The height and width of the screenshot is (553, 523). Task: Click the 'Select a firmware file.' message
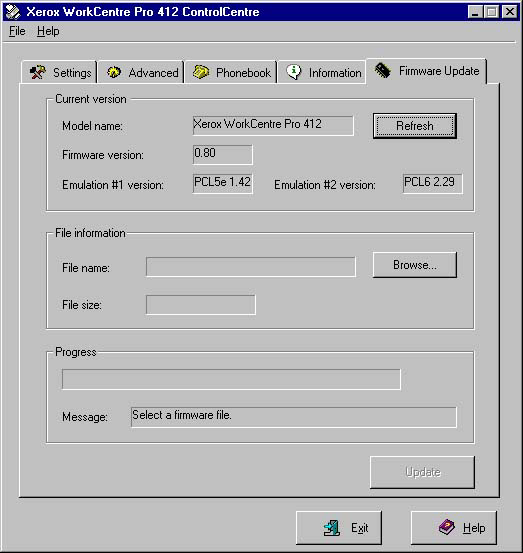[x=182, y=415]
